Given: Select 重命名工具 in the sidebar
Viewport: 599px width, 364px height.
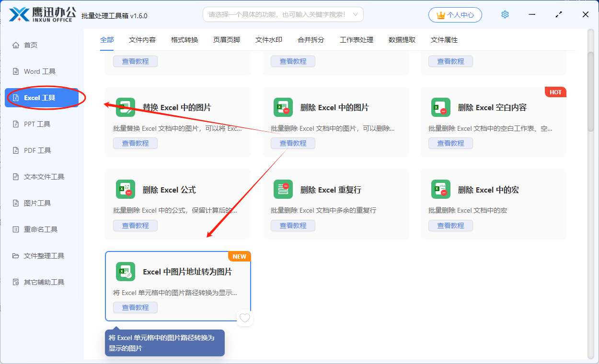Looking at the screenshot, I should coord(41,229).
